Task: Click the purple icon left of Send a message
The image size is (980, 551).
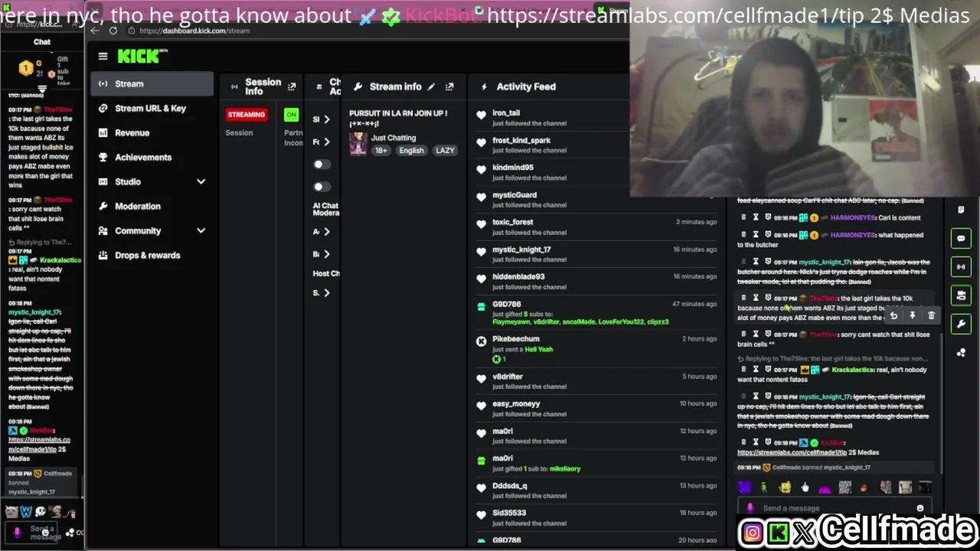Action: (750, 508)
